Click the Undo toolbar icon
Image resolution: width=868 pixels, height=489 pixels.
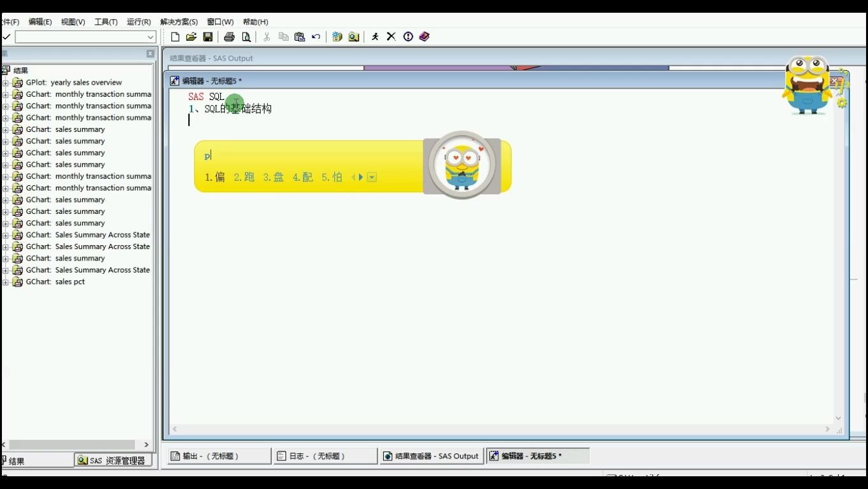tap(316, 36)
